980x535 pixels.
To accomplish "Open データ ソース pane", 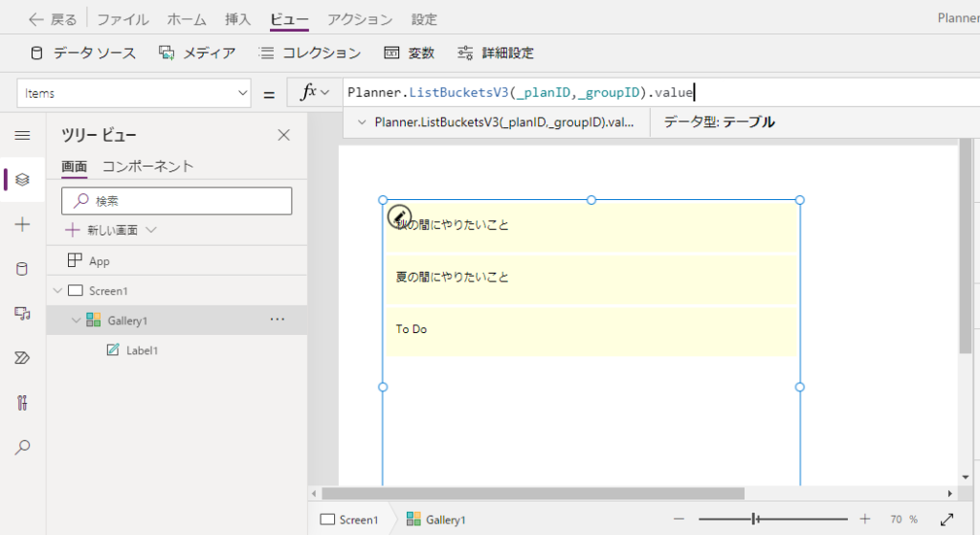I will click(x=83, y=54).
